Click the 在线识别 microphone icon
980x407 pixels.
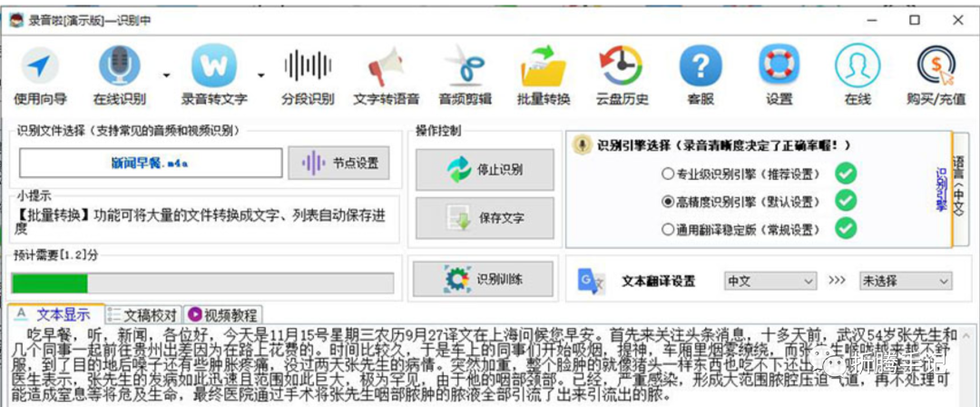[120, 67]
